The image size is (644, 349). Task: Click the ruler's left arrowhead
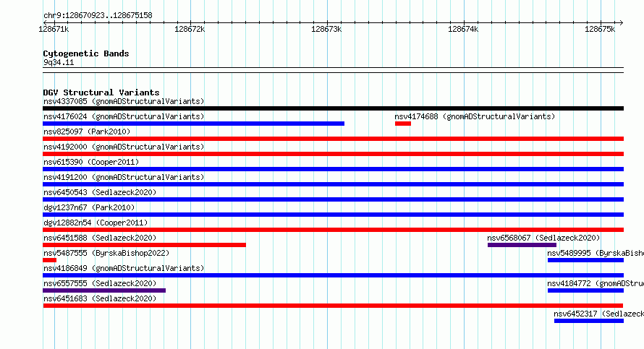45,22
